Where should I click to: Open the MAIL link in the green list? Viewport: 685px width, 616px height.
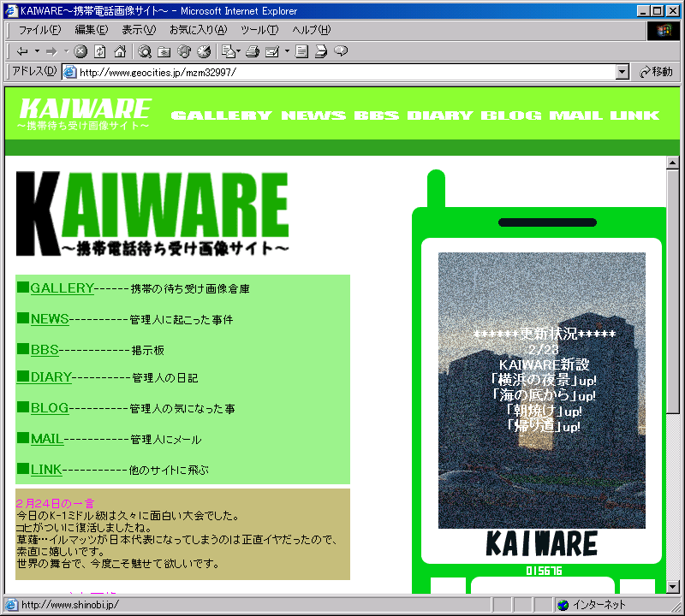[47, 439]
